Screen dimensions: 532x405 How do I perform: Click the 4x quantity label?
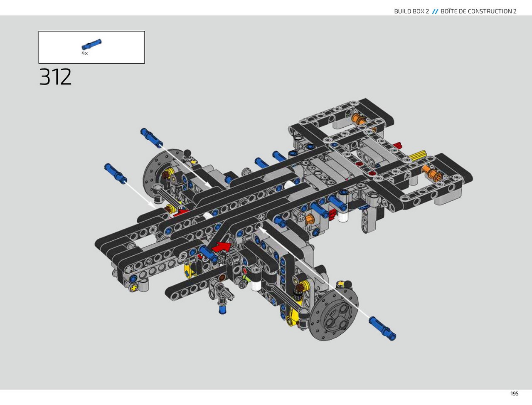click(85, 53)
